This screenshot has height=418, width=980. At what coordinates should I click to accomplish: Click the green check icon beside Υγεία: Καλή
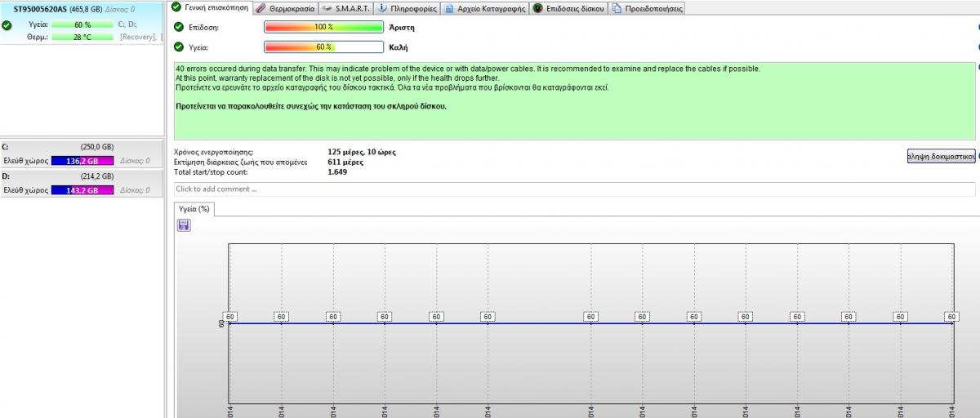point(179,47)
